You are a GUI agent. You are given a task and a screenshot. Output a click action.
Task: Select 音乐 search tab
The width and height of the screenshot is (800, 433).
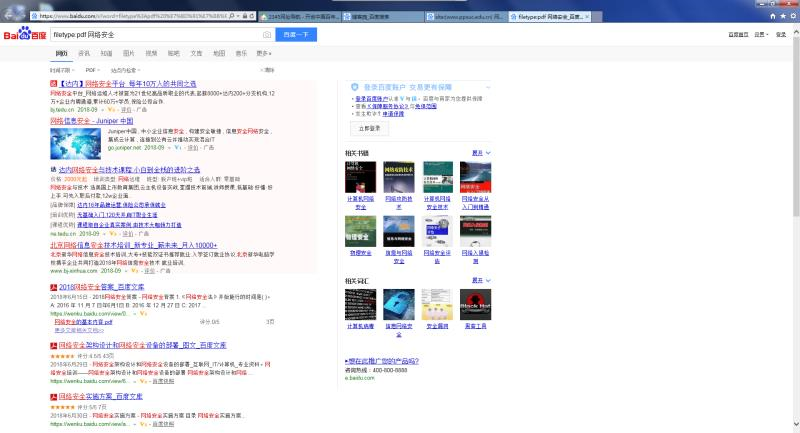(241, 54)
